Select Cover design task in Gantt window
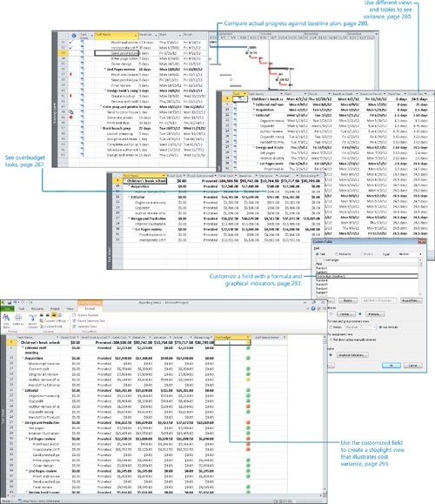This screenshot has height=504, width=435. 122,64
